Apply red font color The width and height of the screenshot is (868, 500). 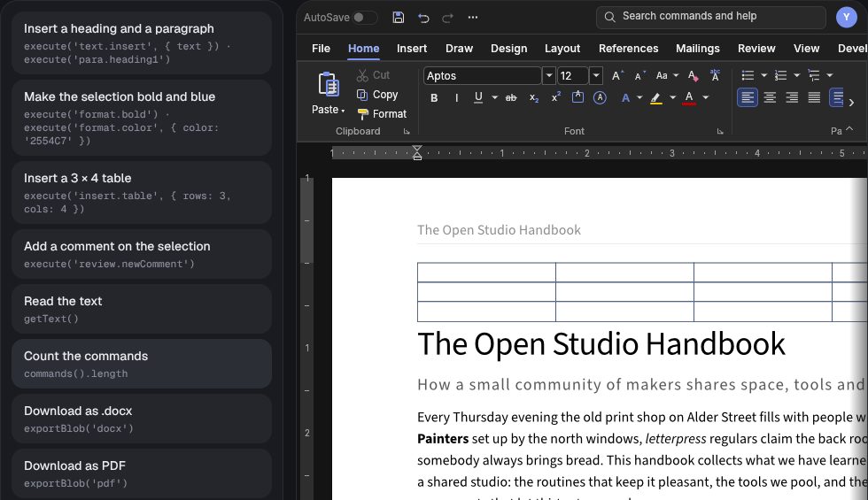point(689,98)
